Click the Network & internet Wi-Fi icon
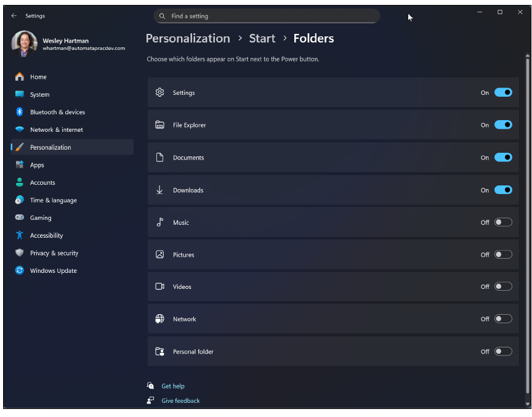The height and width of the screenshot is (417, 532). click(20, 130)
